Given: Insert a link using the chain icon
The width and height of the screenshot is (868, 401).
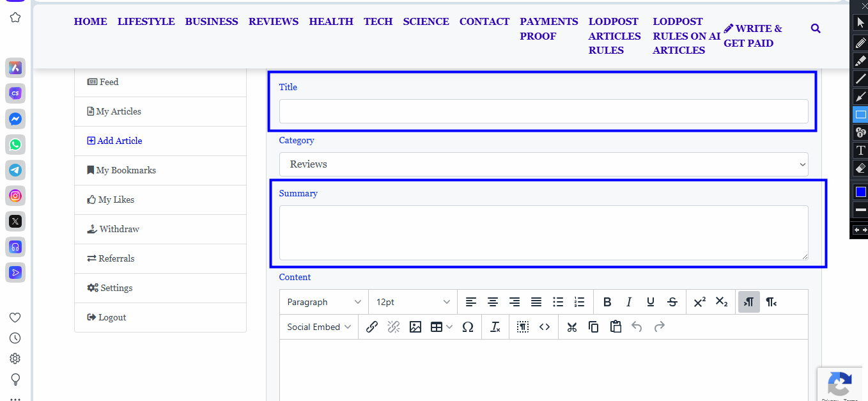Looking at the screenshot, I should click(x=372, y=327).
